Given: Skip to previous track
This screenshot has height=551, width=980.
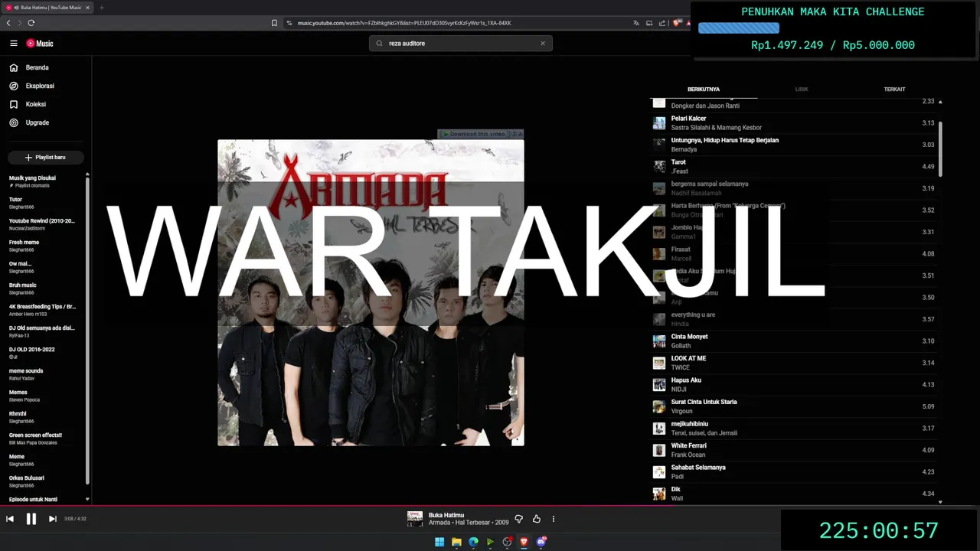Looking at the screenshot, I should [x=10, y=519].
